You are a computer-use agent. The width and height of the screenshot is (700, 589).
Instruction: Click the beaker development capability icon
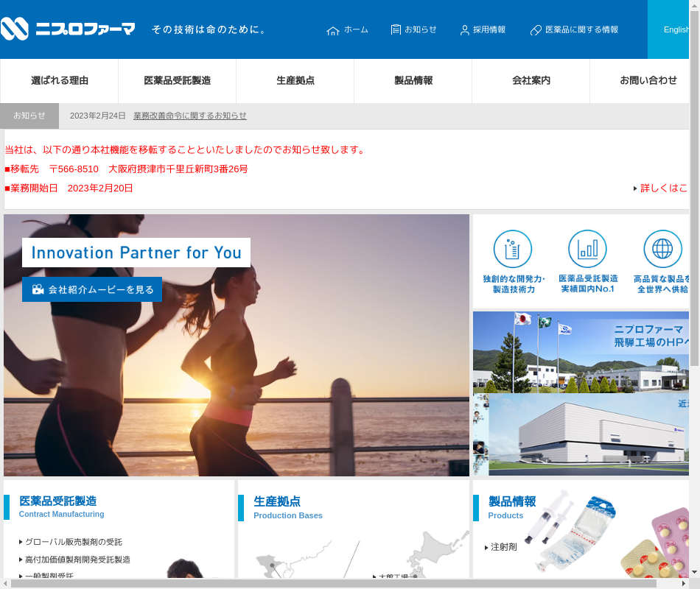[x=513, y=249]
